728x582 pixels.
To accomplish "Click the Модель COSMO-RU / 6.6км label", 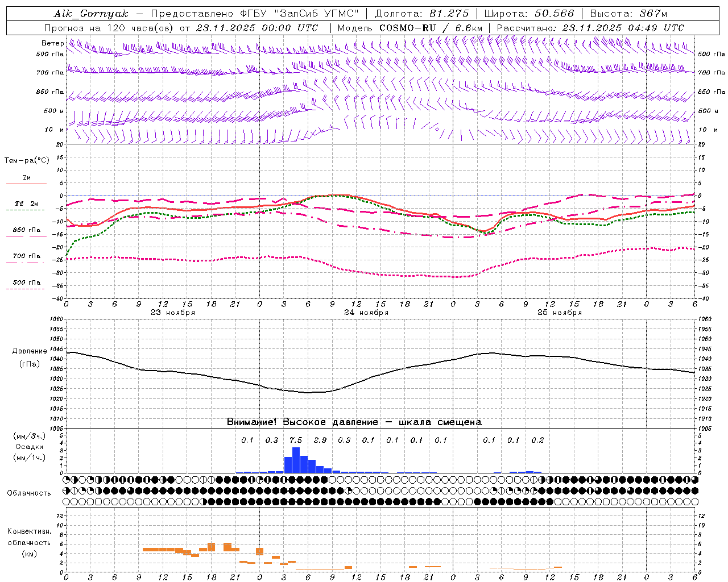I will (x=409, y=28).
